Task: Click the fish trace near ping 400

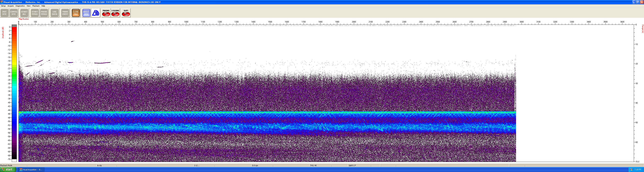Action: [102, 63]
